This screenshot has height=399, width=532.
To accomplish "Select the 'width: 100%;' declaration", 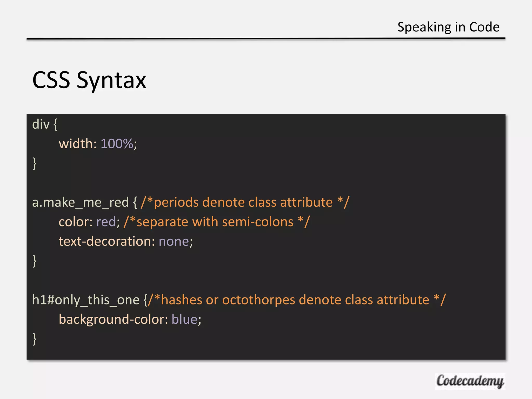I will (x=98, y=144).
